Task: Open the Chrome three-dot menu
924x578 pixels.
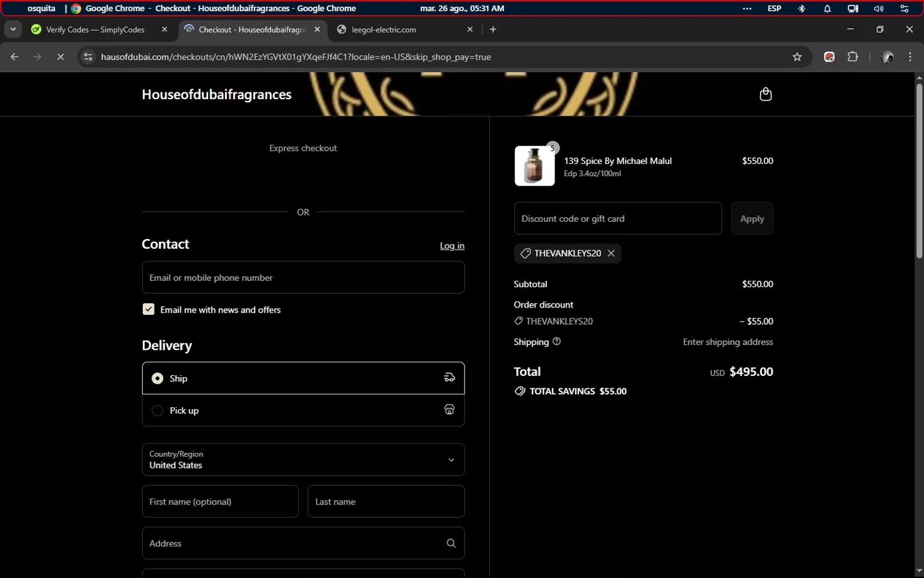Action: point(910,57)
